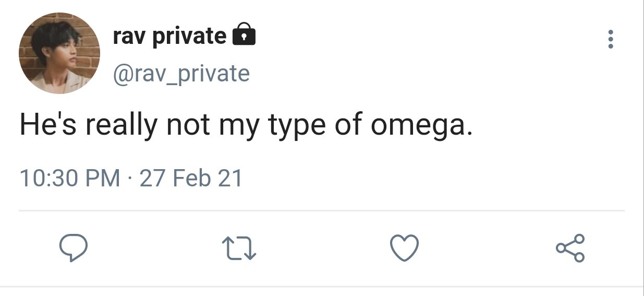Retweet this post with the arrows icon
Image resolution: width=644 pixels, height=296 pixels.
(238, 248)
